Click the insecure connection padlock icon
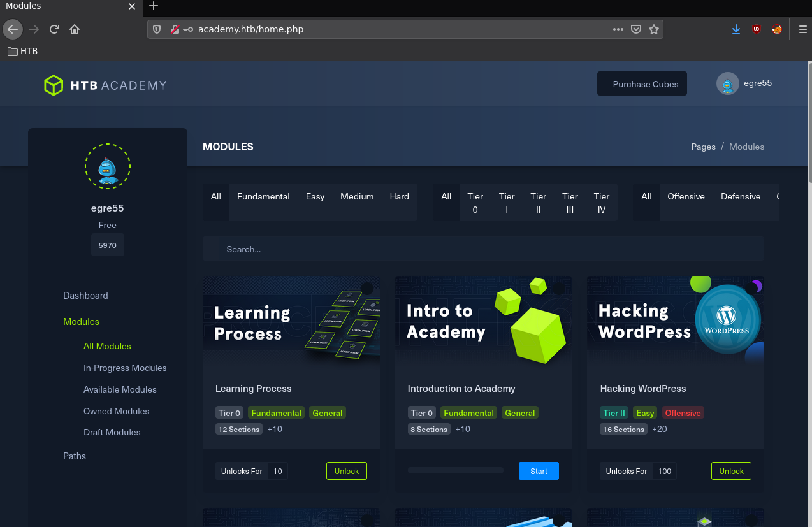The width and height of the screenshot is (812, 527). (175, 29)
